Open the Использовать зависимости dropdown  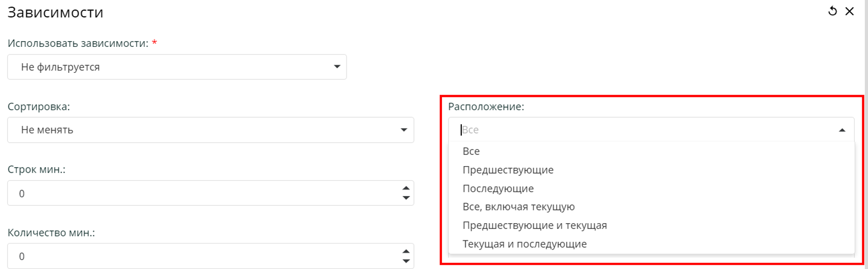coord(336,67)
